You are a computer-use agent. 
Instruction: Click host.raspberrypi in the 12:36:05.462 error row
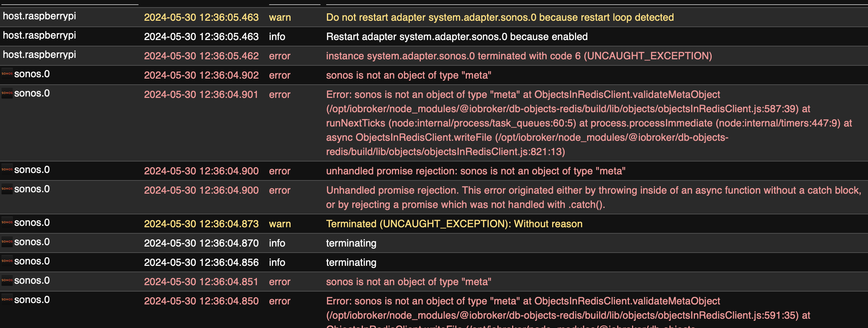(x=40, y=55)
